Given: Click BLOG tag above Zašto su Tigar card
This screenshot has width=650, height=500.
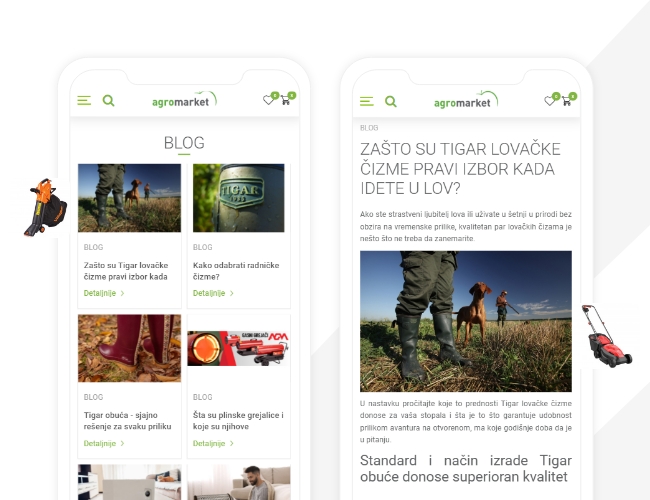Looking at the screenshot, I should (93, 247).
